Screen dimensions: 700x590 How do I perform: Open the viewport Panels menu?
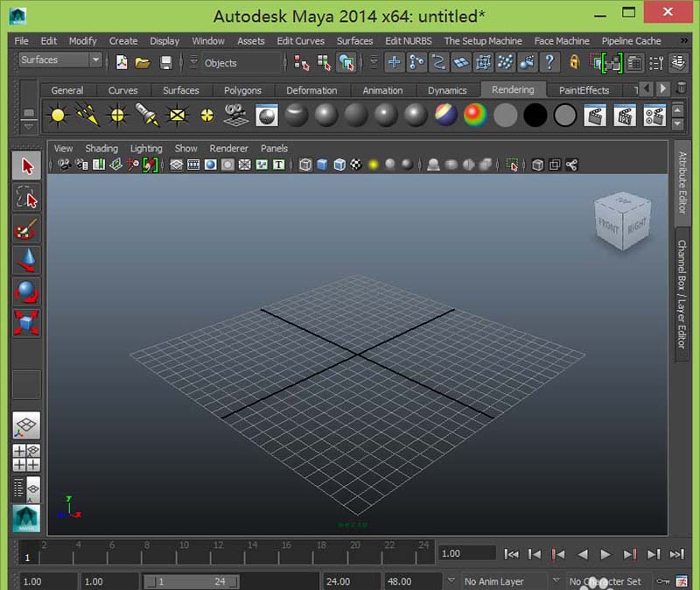pos(274,148)
